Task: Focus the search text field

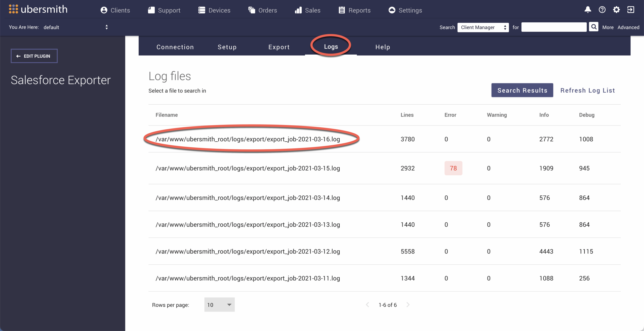Action: tap(554, 27)
